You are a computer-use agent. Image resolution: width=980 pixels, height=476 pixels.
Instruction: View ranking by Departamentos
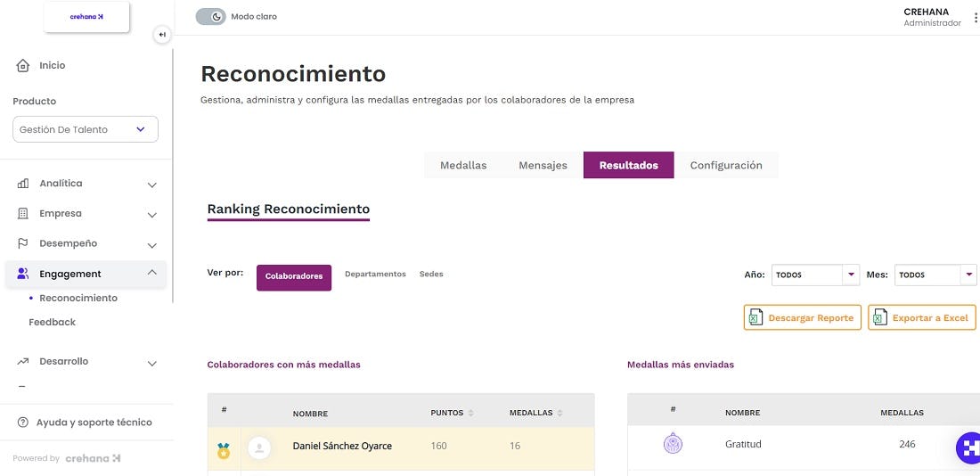click(x=376, y=274)
